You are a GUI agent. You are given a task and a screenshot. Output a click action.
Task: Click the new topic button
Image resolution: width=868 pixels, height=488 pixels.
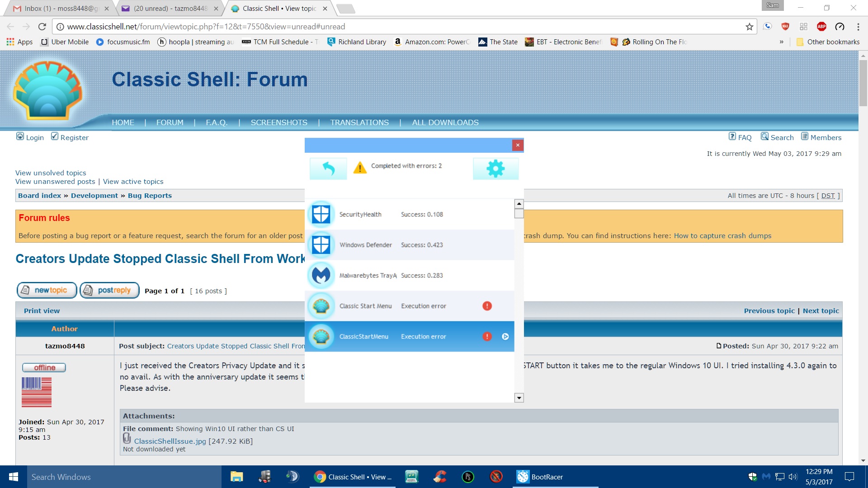tap(47, 290)
